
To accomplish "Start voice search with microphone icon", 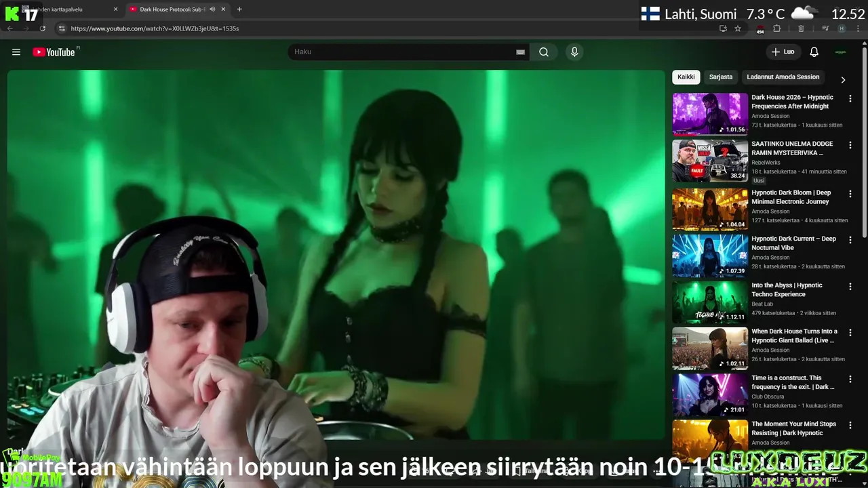I will coord(574,52).
